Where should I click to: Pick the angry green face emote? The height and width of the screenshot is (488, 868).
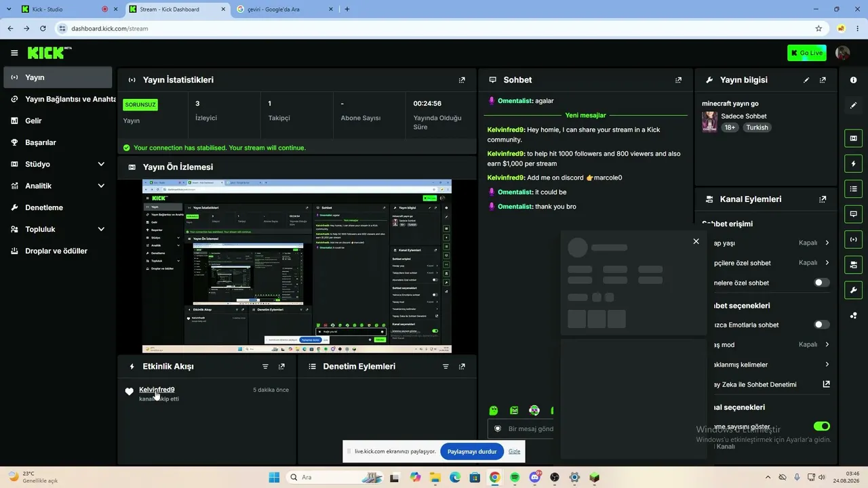[x=514, y=410]
